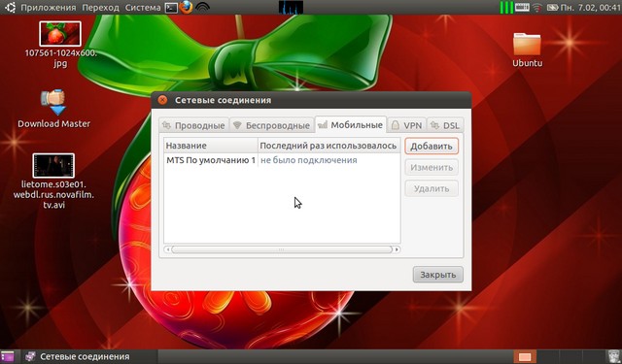Click the system monitor graph applet
This screenshot has width=622, height=364.
291,8
